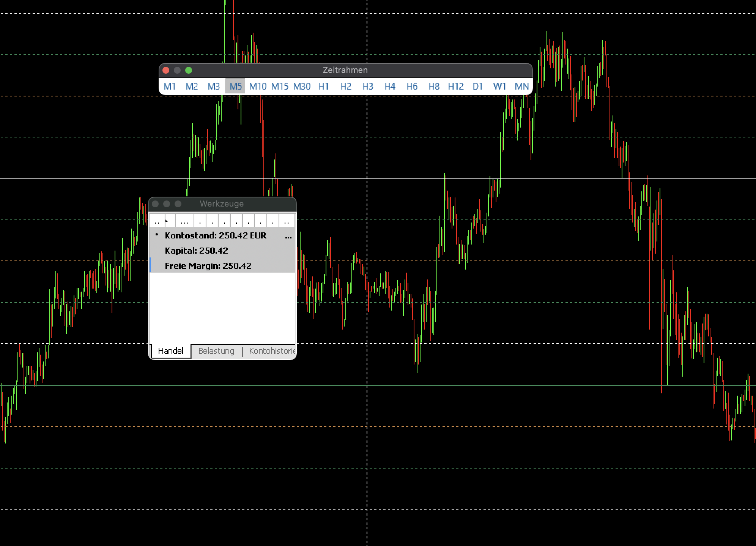
Task: Set chart period to H12
Action: click(456, 86)
